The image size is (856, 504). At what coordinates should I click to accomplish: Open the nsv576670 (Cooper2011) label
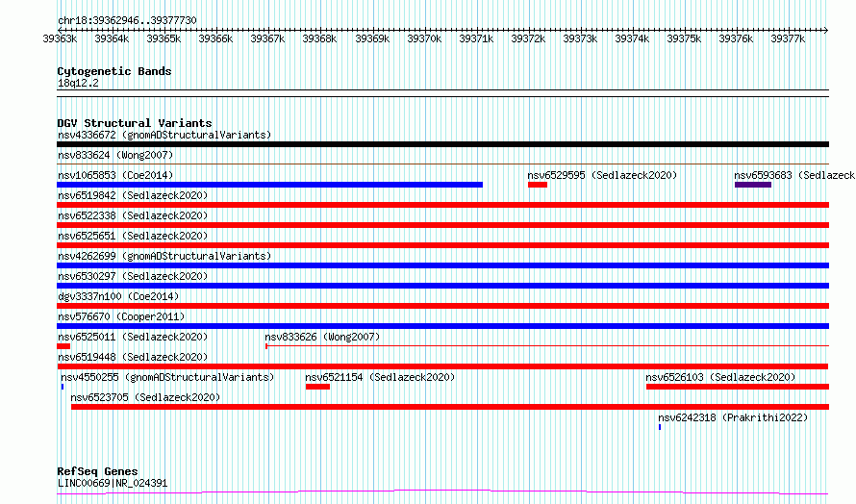click(121, 316)
